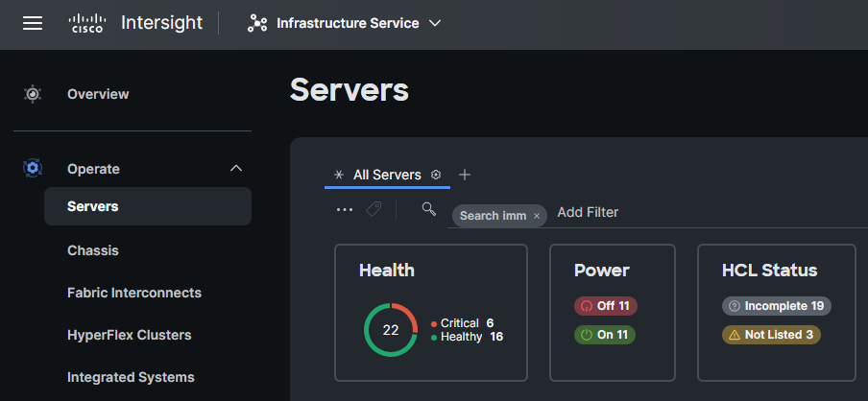Select Servers in the sidebar

coord(148,206)
